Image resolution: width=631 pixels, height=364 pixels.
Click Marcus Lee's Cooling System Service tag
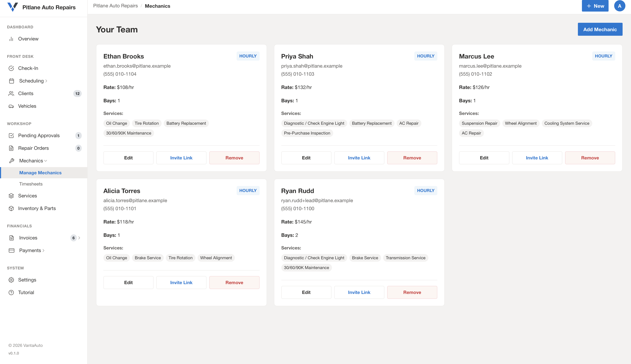click(x=567, y=123)
